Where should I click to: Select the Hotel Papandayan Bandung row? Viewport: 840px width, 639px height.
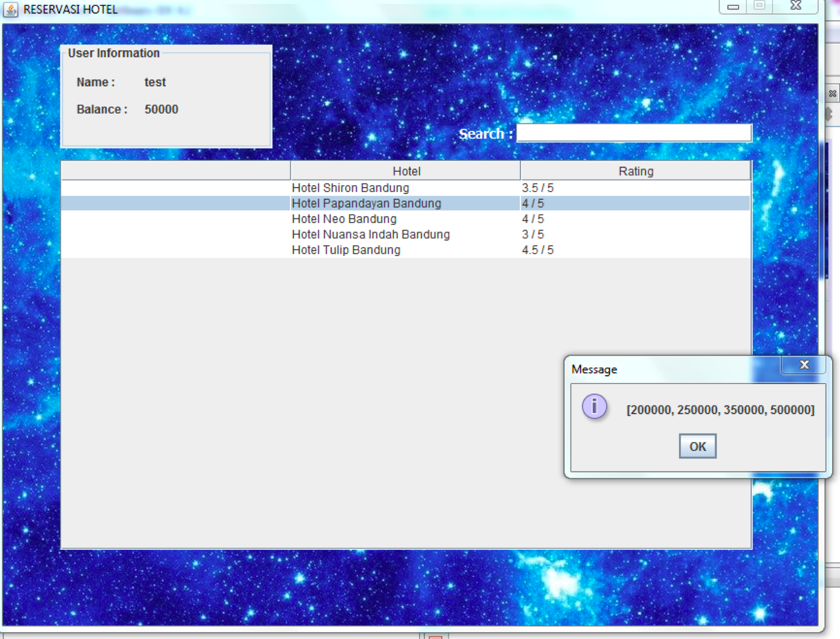point(406,203)
